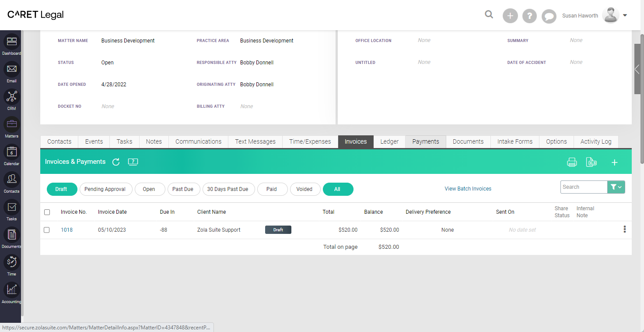
Task: Open the Calendar sidebar icon
Action: pyautogui.click(x=12, y=152)
